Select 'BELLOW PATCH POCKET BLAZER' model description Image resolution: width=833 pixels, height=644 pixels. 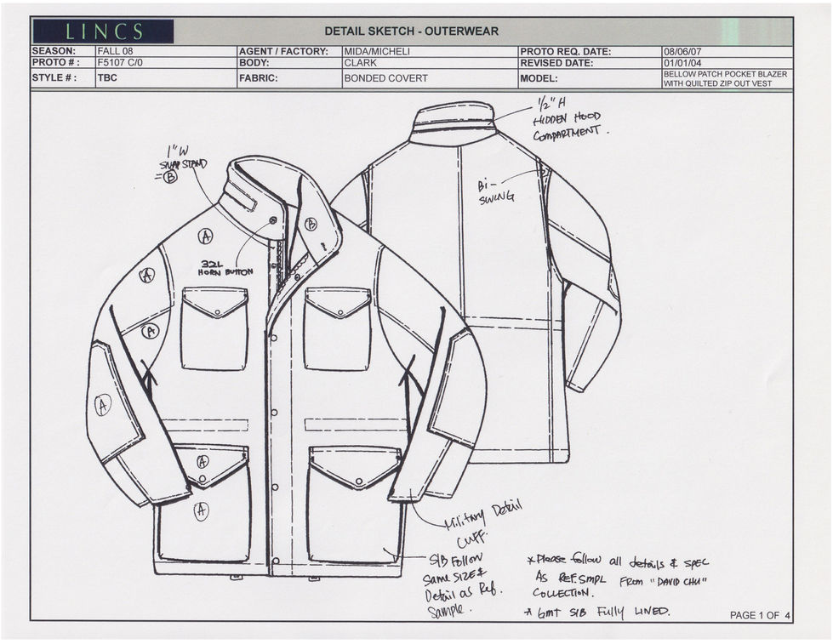pos(725,74)
